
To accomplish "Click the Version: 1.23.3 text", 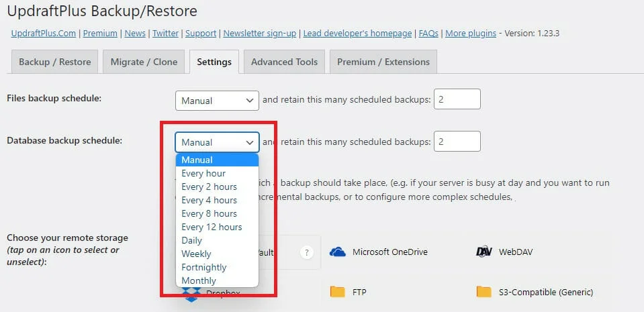I will (x=532, y=34).
